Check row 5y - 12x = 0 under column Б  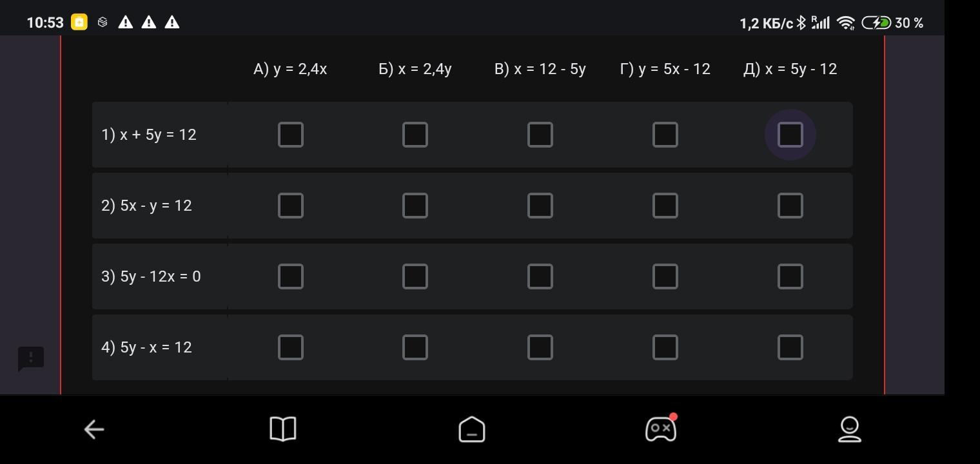click(x=415, y=276)
